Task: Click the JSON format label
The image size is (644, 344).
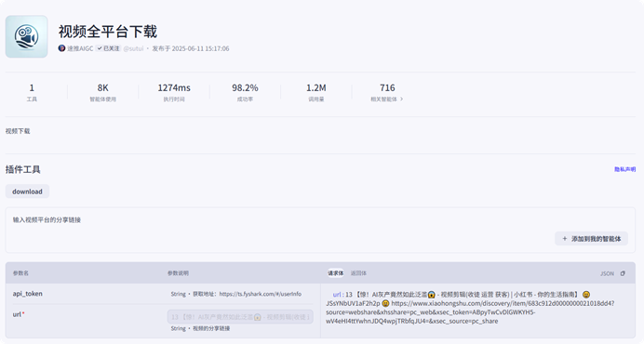Action: [607, 273]
